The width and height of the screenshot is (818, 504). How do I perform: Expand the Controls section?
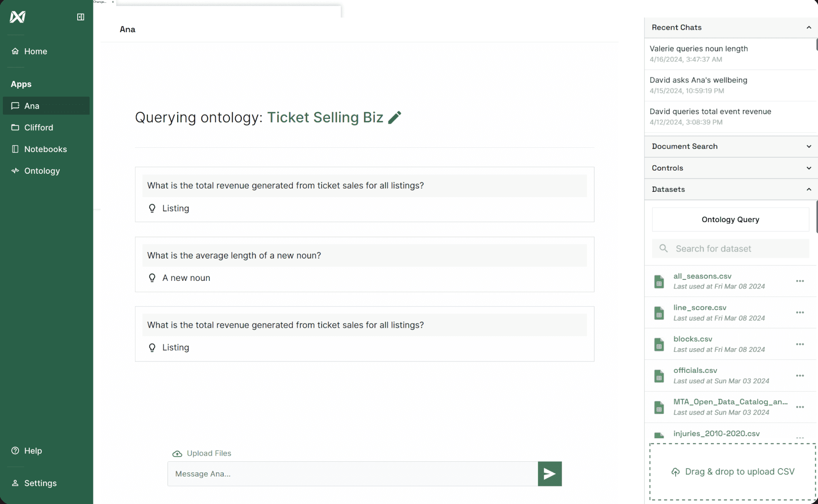(x=809, y=168)
